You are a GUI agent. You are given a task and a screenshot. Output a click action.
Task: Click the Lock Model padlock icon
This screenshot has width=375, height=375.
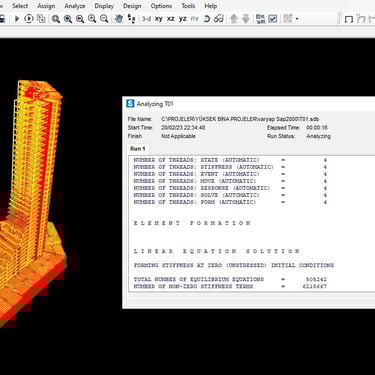(2, 19)
